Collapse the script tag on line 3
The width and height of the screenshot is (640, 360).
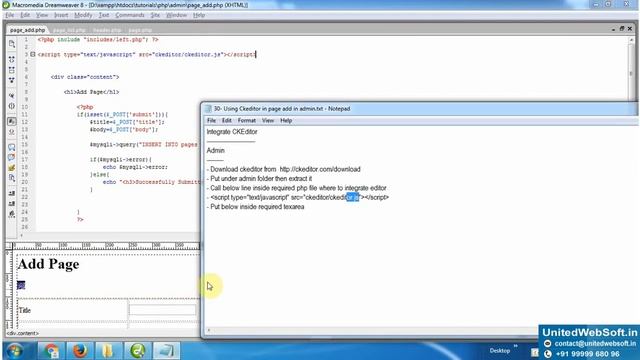click(33, 54)
